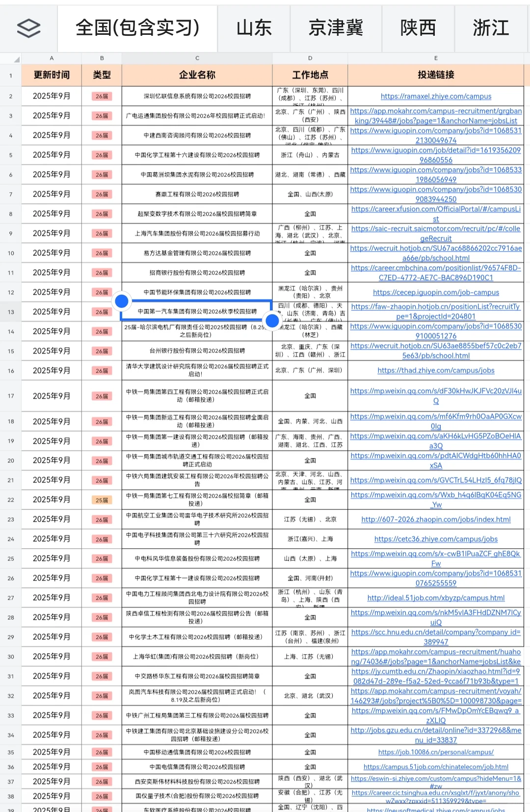Screen dimensions: 530x812
Task: Select location cell 北京、湖北（武汉）
Action: point(310,696)
